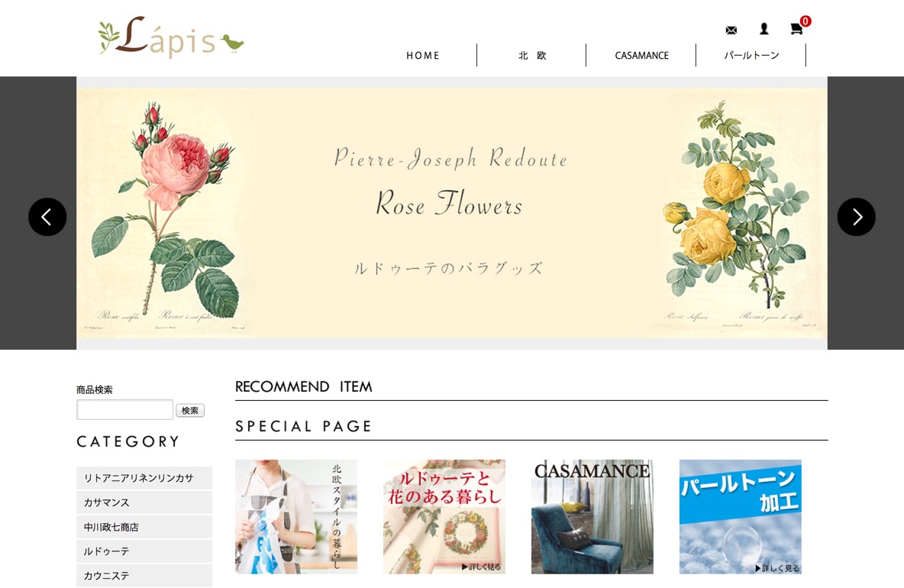904x588 pixels.
Task: Click the cart item count badge
Action: point(806,21)
